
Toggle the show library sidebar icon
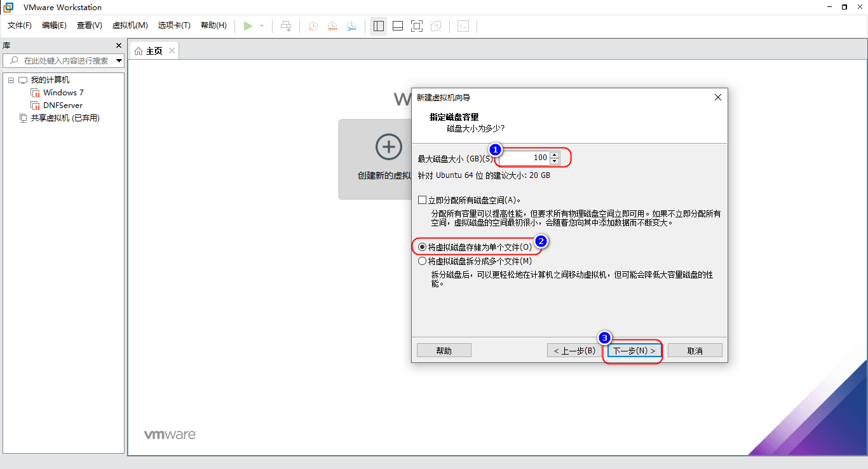[x=379, y=26]
